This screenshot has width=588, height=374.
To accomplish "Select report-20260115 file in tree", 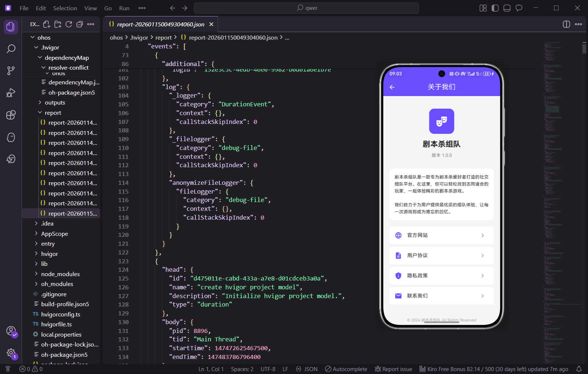I will click(x=61, y=213).
